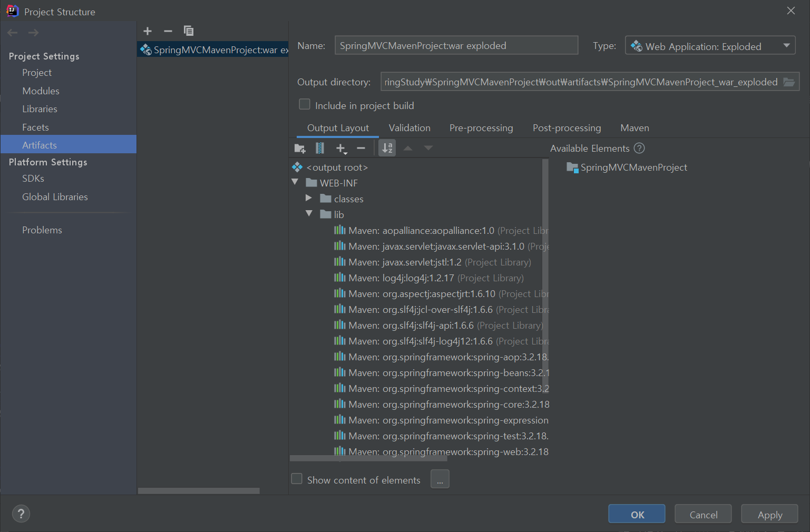Check Show content of elements
Viewport: 810px width, 532px height.
pyautogui.click(x=297, y=479)
